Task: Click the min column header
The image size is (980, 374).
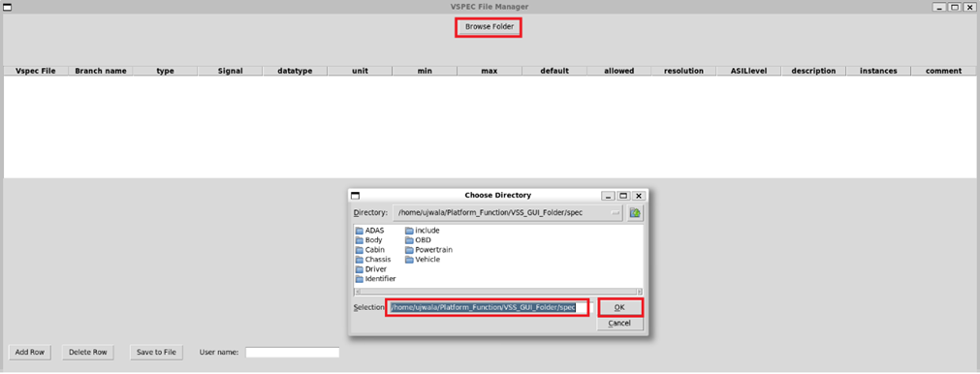Action: (x=425, y=71)
